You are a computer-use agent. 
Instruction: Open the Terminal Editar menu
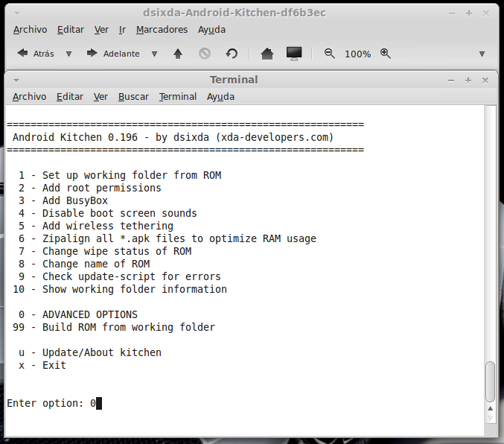(x=70, y=97)
